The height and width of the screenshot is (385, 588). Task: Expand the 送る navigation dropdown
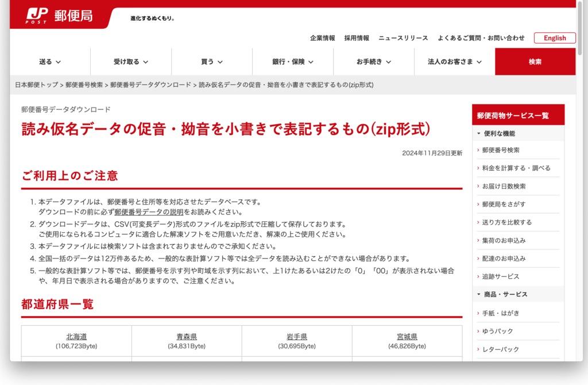49,61
